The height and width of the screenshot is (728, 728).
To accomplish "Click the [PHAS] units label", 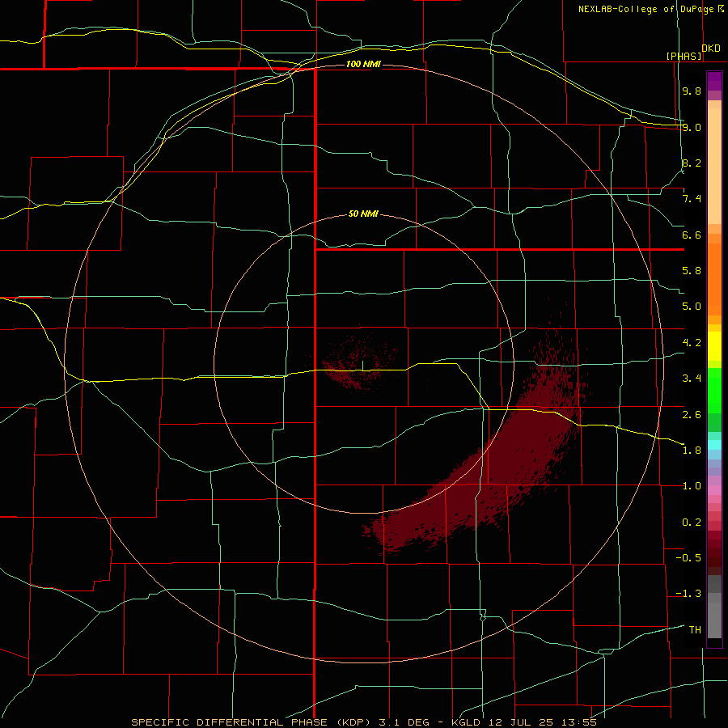I will (684, 56).
